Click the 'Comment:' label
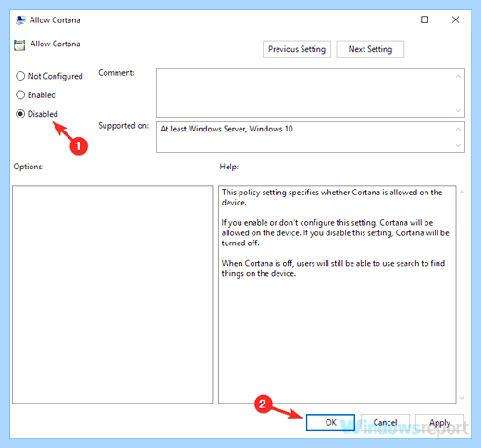 coord(117,73)
